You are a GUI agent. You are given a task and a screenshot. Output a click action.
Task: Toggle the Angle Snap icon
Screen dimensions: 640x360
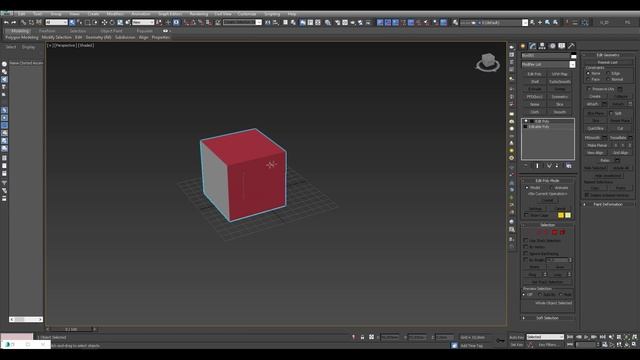tap(193, 22)
